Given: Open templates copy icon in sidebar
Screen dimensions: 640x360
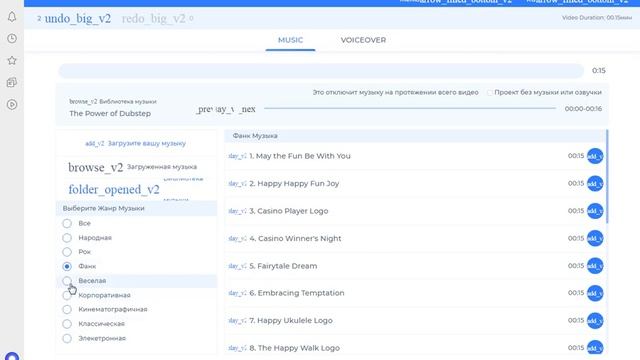Looking at the screenshot, I should click(x=12, y=82).
